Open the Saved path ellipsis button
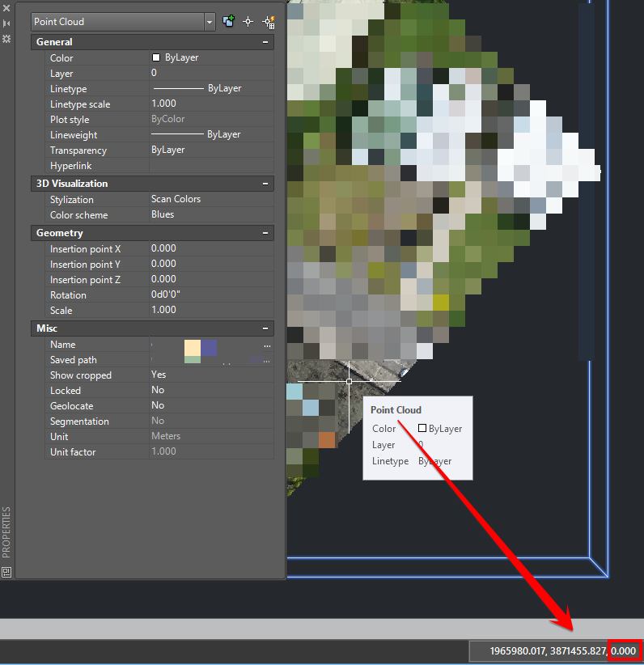Screen dimensions: 644x665 tap(267, 361)
